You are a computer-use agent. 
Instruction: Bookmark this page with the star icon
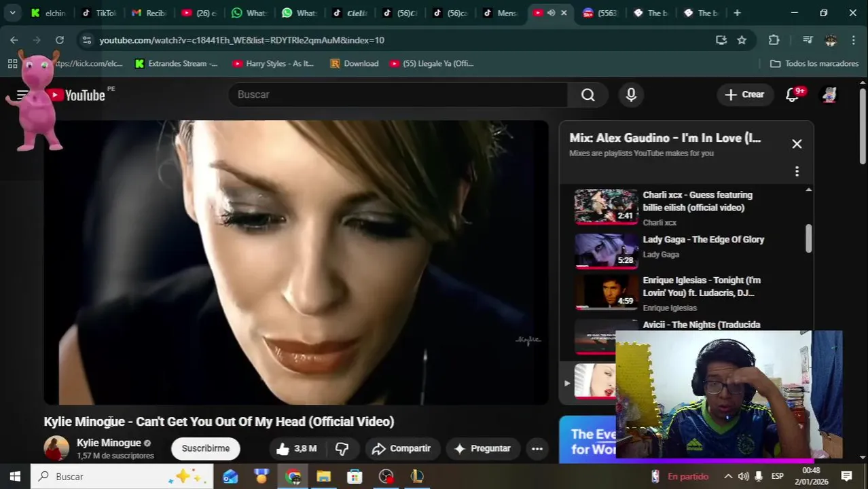click(x=742, y=40)
